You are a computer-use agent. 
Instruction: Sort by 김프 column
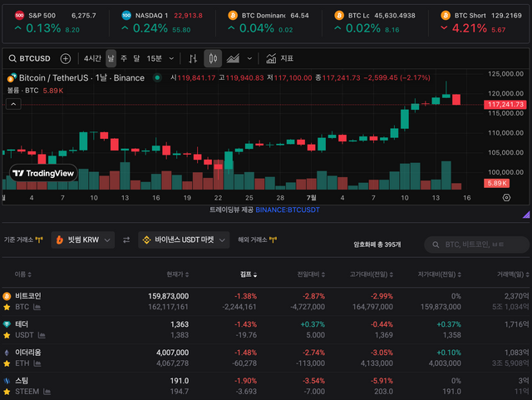click(x=249, y=274)
